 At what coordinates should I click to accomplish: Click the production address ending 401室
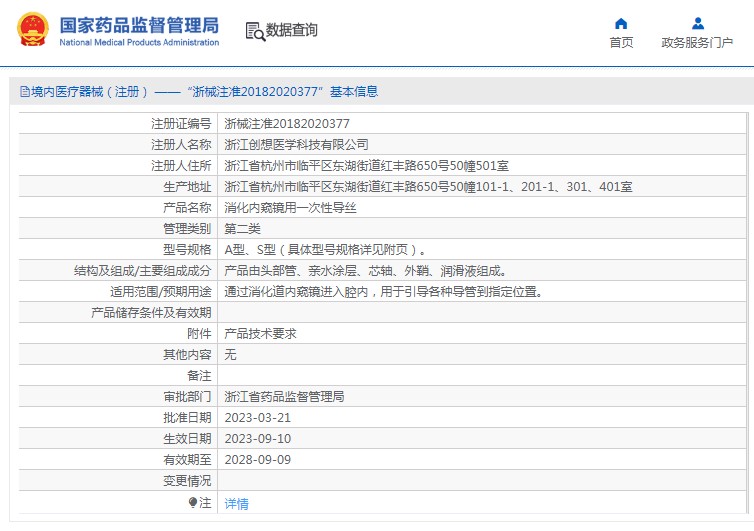pyautogui.click(x=428, y=187)
